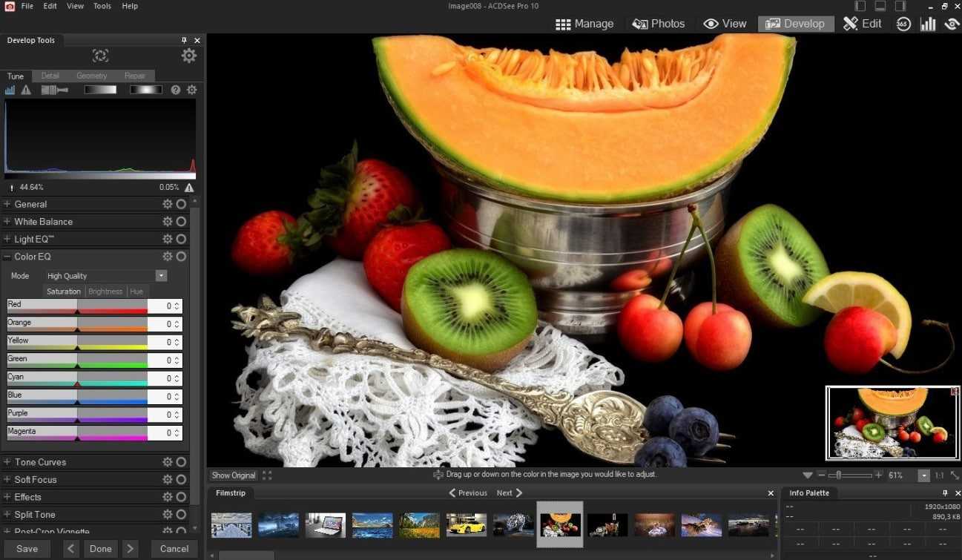Select the yellow car thumbnail in filmstrip
Viewport: 962px width, 560px height.
(467, 524)
